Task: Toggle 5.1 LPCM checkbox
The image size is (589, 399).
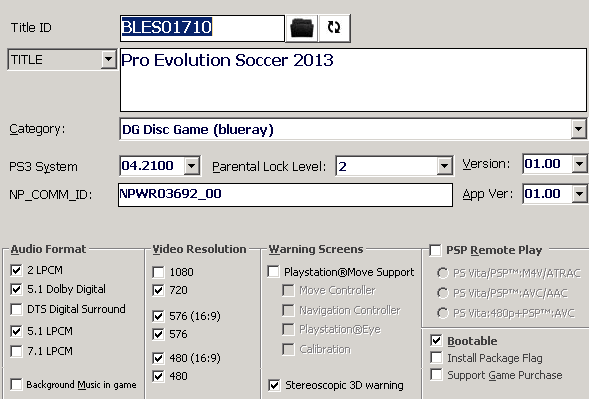Action: [x=16, y=331]
